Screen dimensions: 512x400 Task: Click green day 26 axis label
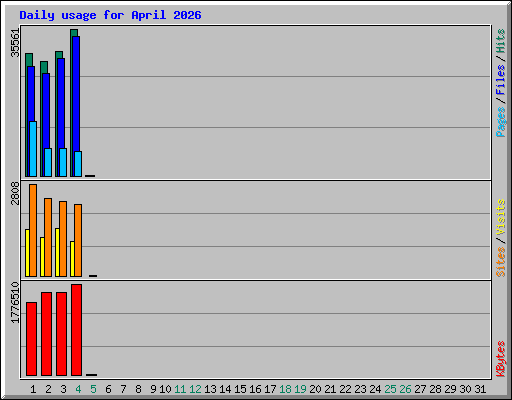pyautogui.click(x=405, y=389)
